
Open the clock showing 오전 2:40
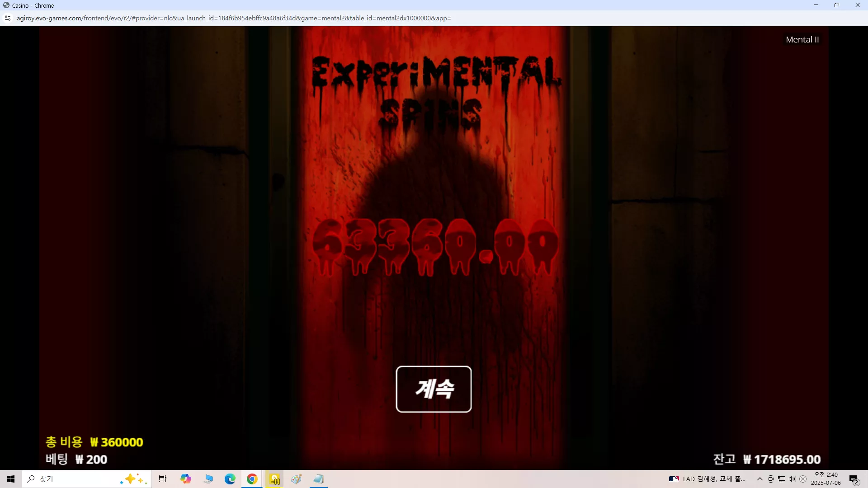click(826, 479)
